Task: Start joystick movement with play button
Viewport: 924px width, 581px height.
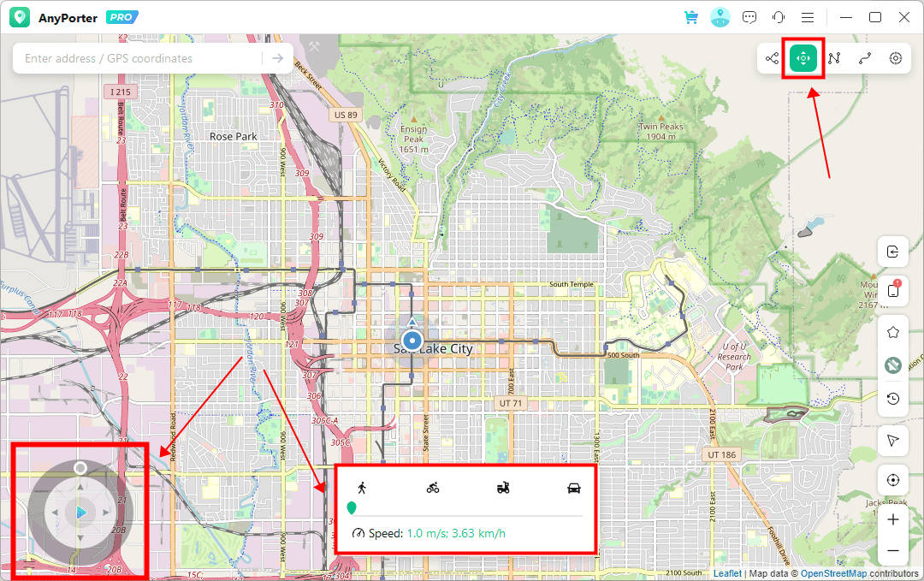Action: pyautogui.click(x=81, y=513)
